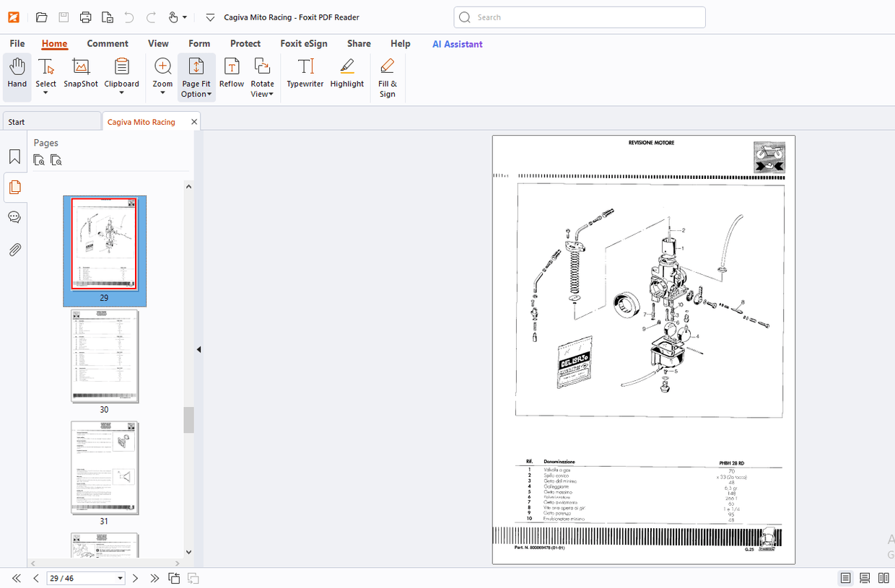895x588 pixels.
Task: Select the Hand tool
Action: coord(17,76)
